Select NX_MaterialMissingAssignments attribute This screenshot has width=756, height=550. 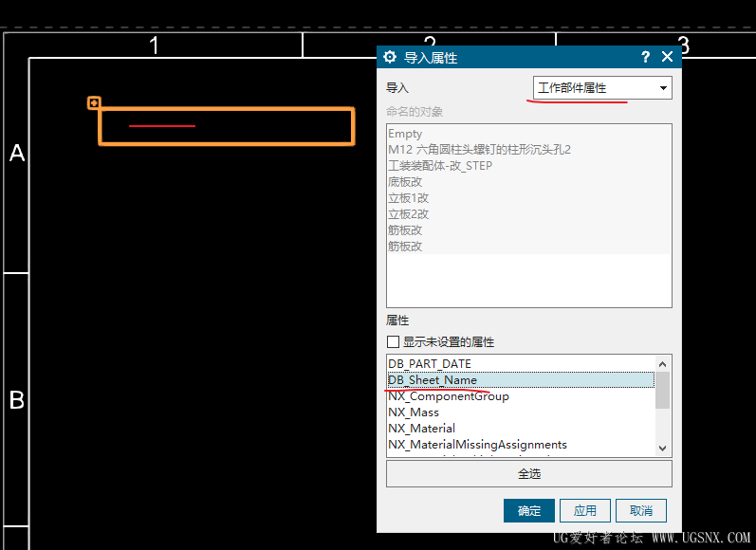(520, 445)
